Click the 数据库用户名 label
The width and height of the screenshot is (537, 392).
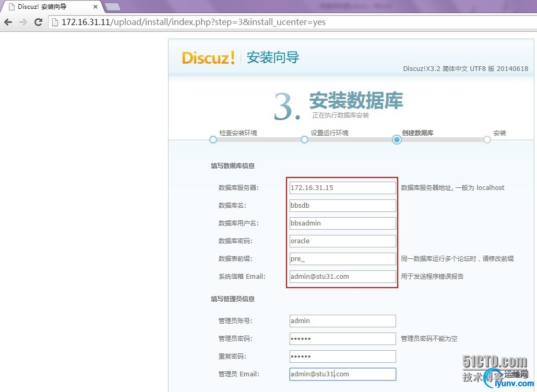point(238,223)
